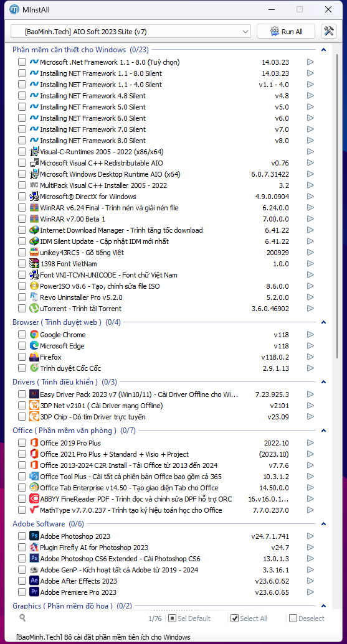Tick the WinRAR v6.24 Final checkbox
Viewport: 347px width, 644px height.
coord(22,208)
